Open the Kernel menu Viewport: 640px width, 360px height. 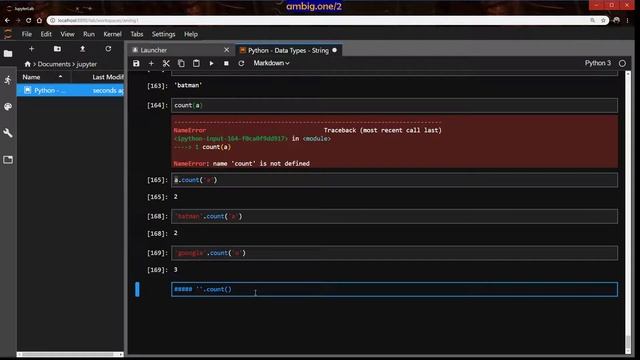112,34
